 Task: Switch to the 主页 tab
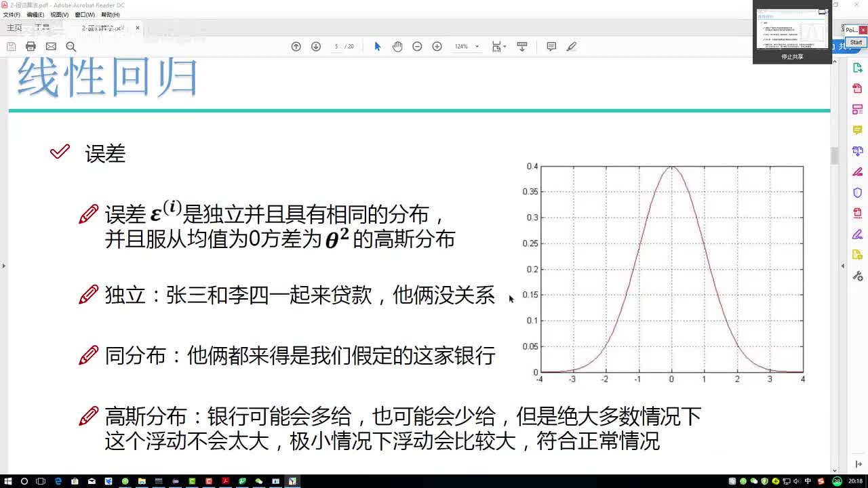[x=14, y=28]
